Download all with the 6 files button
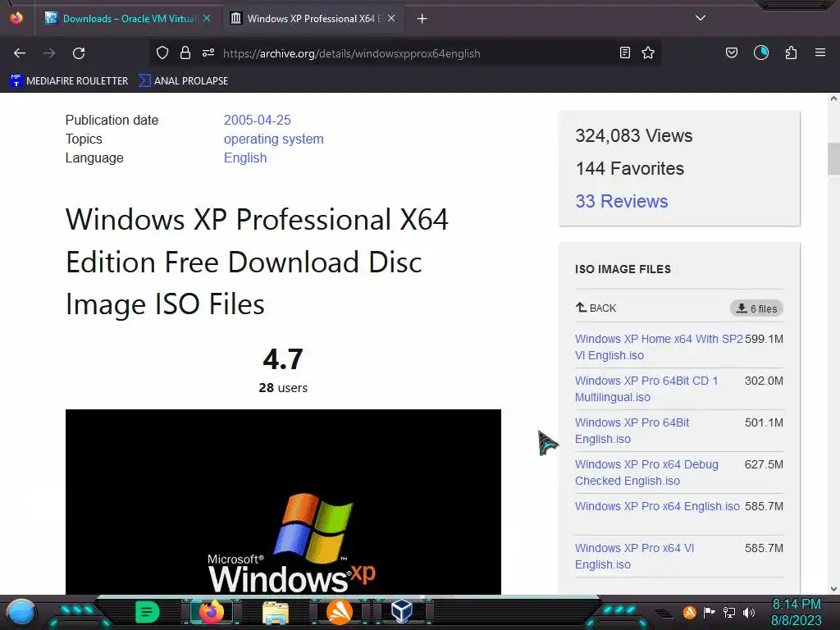The width and height of the screenshot is (840, 630). [x=756, y=308]
